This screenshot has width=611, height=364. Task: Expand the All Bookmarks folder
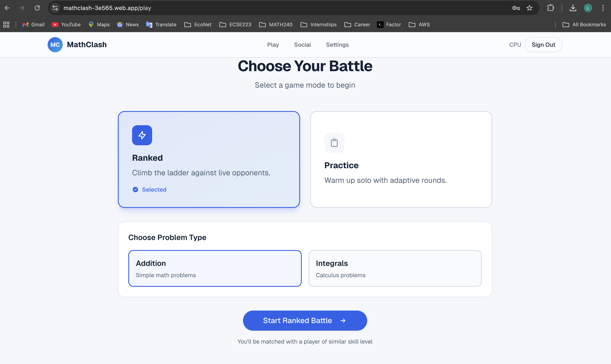(x=584, y=25)
